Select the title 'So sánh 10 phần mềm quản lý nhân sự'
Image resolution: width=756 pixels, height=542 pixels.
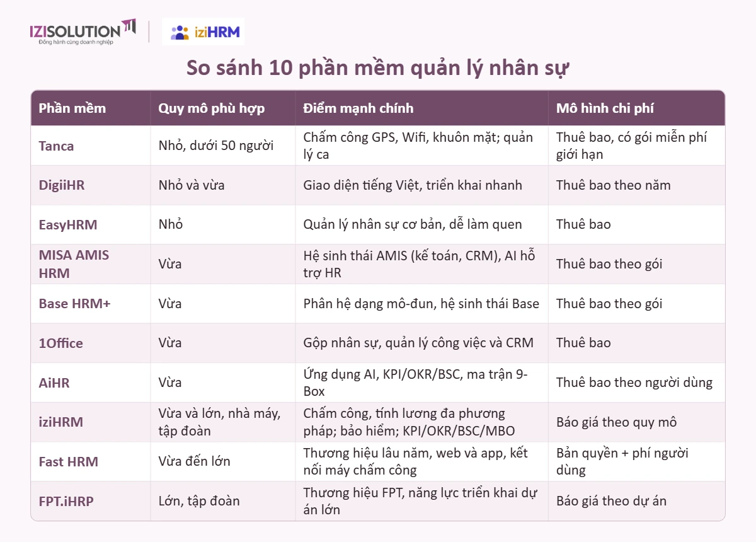[x=378, y=68]
